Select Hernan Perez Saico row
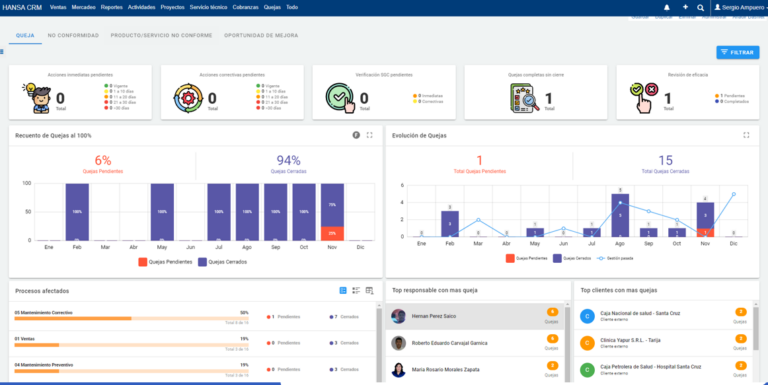 coord(475,316)
